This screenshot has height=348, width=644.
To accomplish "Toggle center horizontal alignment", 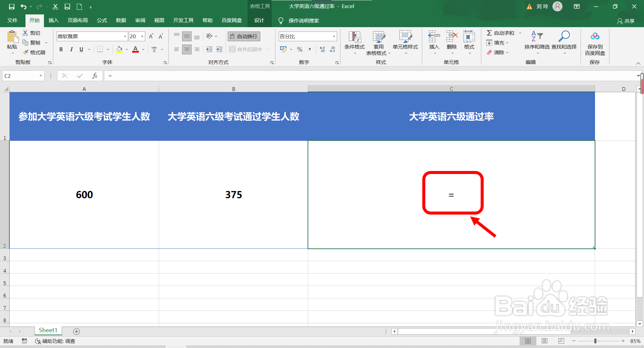I will 187,49.
